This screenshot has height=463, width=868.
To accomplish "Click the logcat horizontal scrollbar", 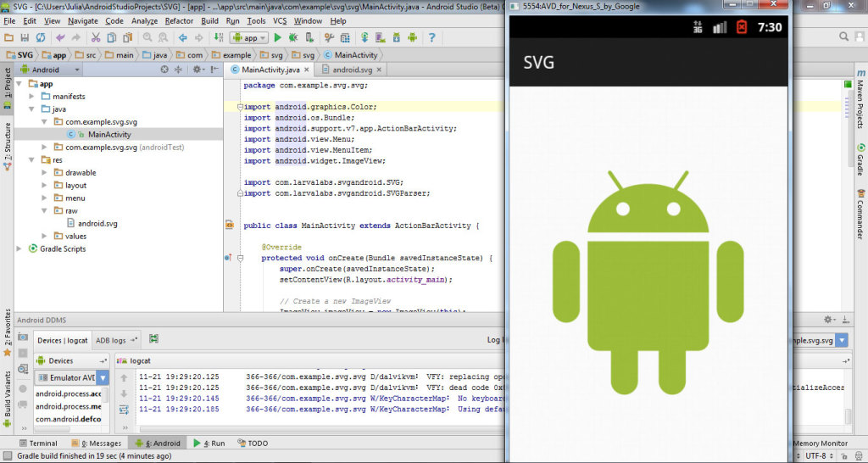I will (321, 429).
